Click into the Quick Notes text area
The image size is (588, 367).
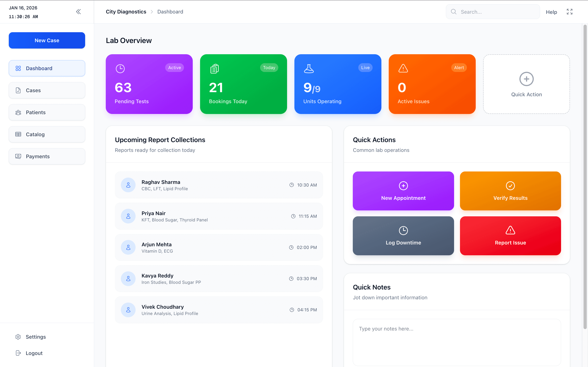point(457,342)
